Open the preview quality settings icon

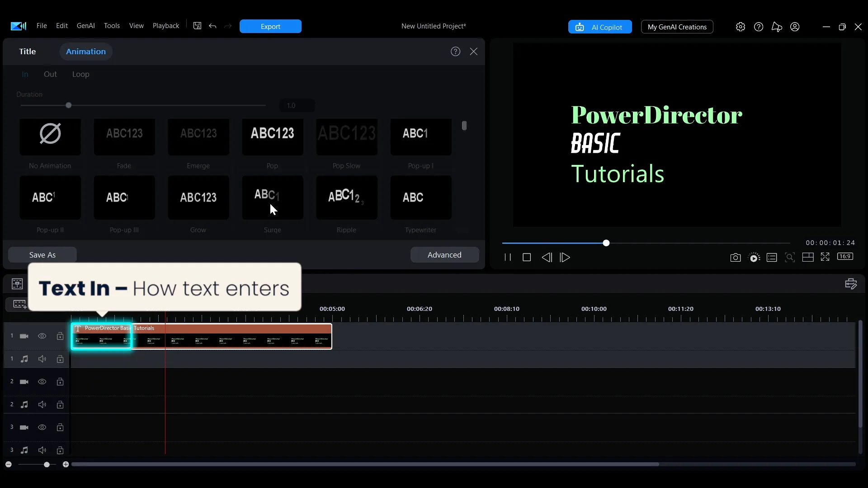(x=754, y=257)
